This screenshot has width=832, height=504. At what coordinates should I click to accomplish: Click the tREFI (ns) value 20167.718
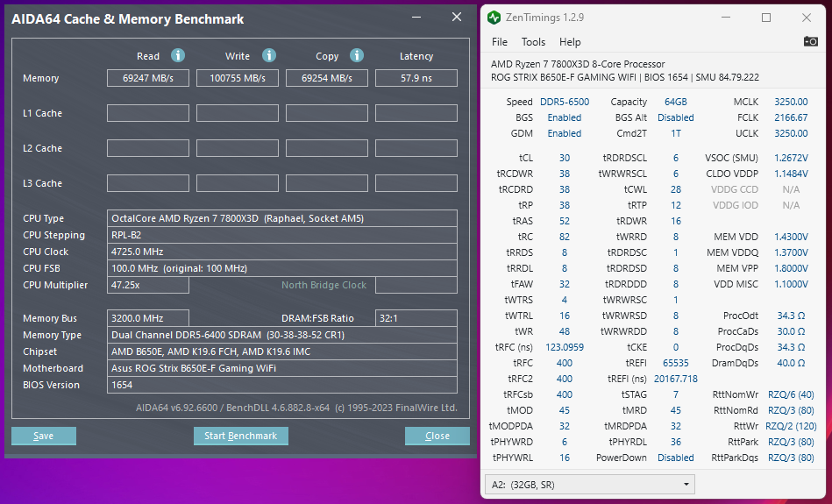[x=675, y=379]
